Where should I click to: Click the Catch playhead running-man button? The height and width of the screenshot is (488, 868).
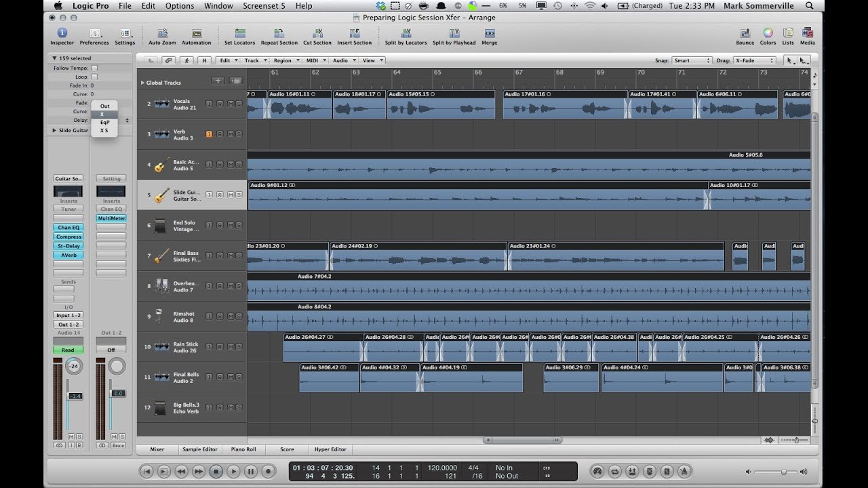coord(186,60)
